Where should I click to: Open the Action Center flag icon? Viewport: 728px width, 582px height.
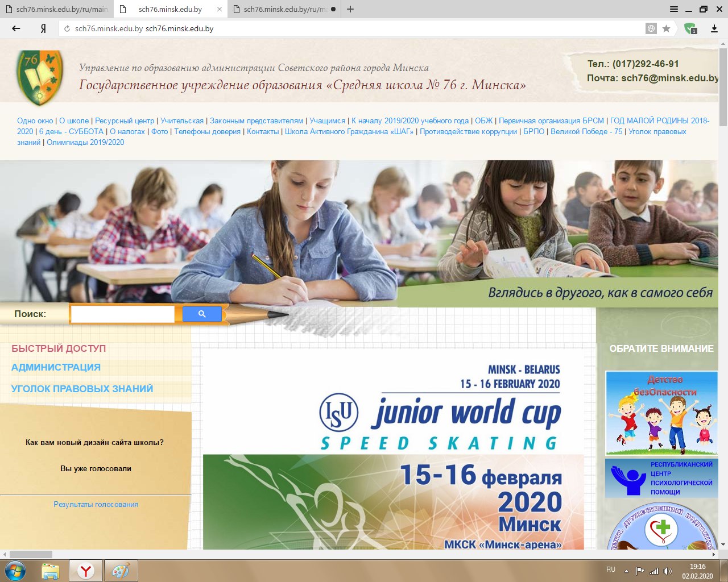click(640, 571)
